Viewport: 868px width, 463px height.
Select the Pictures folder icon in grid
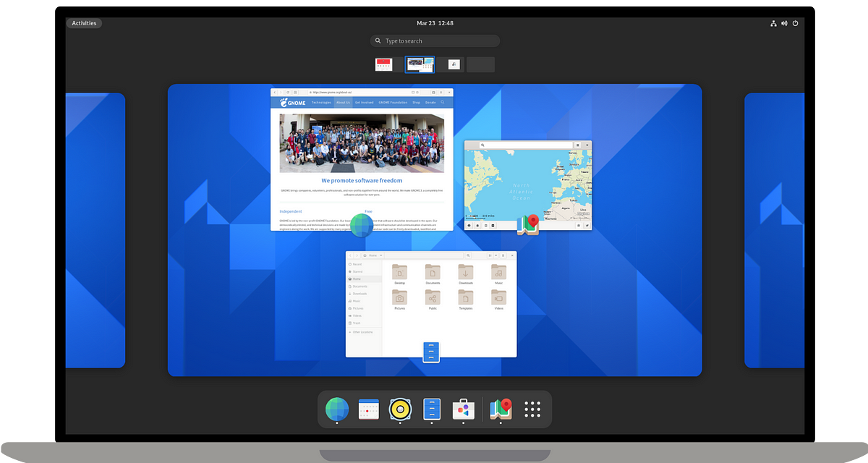(x=399, y=297)
